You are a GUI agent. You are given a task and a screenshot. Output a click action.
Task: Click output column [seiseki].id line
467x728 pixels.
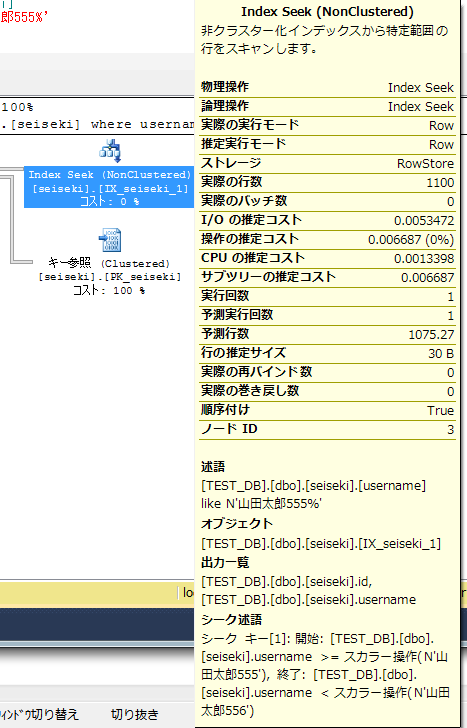286,581
